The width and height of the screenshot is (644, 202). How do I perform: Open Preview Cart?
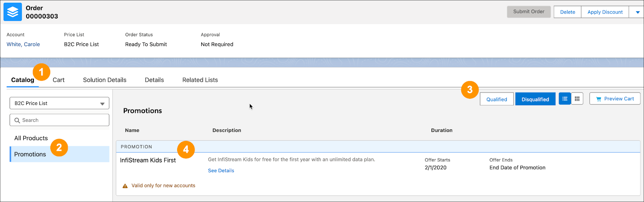pyautogui.click(x=615, y=99)
